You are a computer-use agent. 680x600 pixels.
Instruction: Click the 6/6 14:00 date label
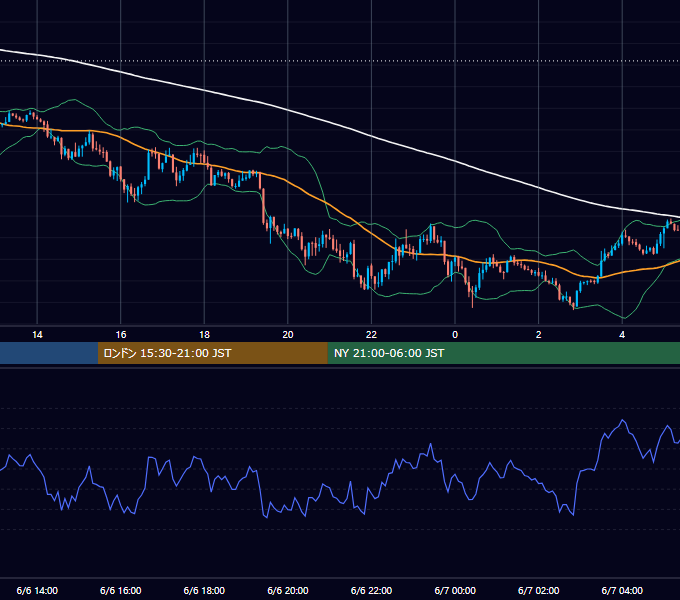pyautogui.click(x=37, y=590)
